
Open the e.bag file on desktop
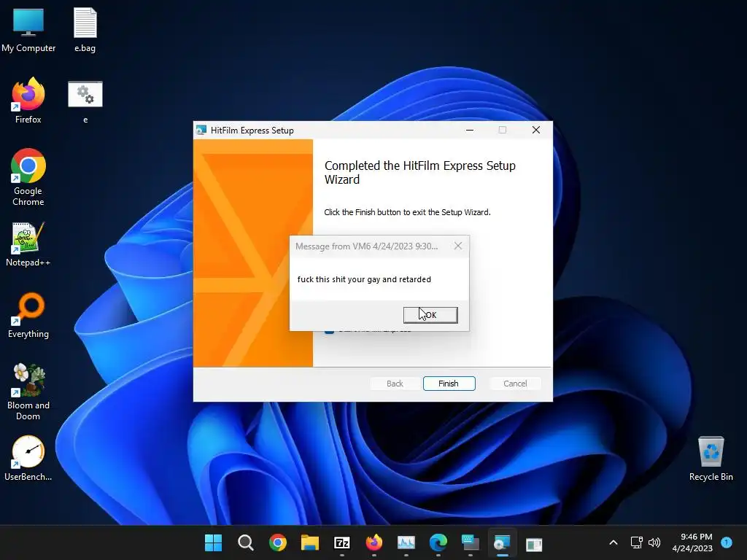click(85, 30)
